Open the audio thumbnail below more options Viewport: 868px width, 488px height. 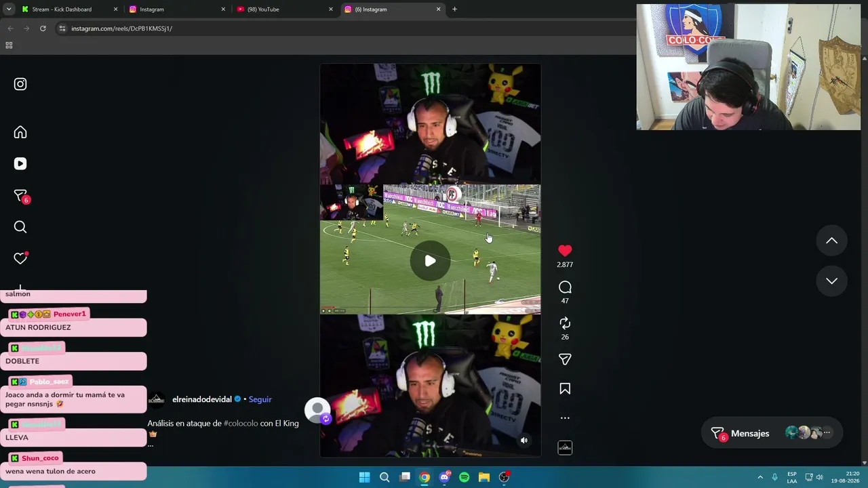pos(565,447)
